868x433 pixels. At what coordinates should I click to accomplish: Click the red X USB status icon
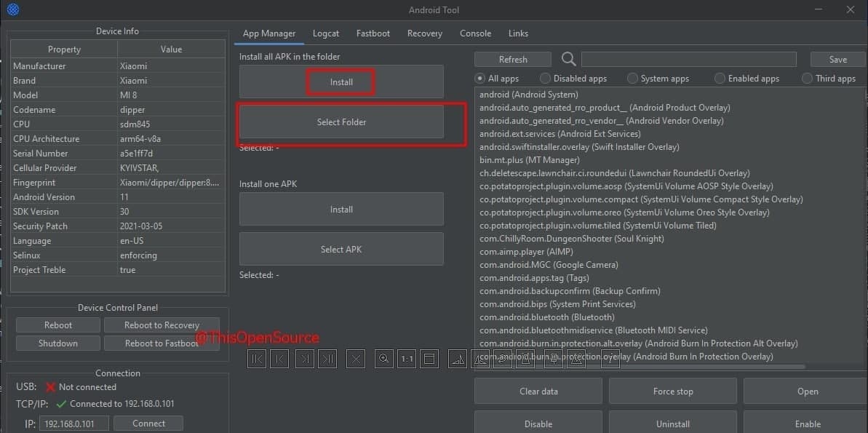coord(50,387)
